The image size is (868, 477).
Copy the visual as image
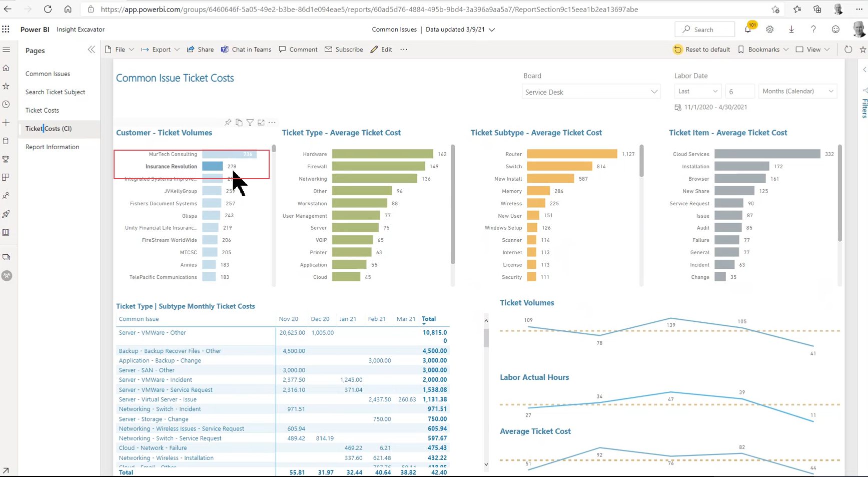coord(239,123)
